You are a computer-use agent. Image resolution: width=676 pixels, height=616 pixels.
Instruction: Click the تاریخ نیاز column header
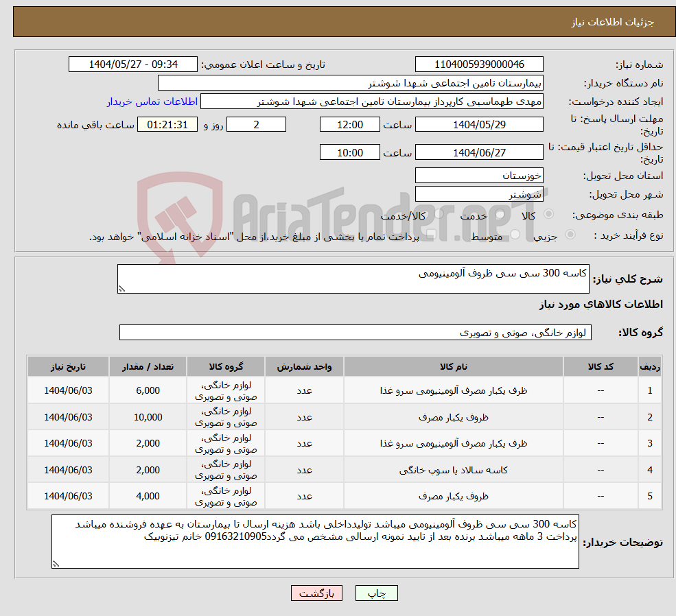68,366
